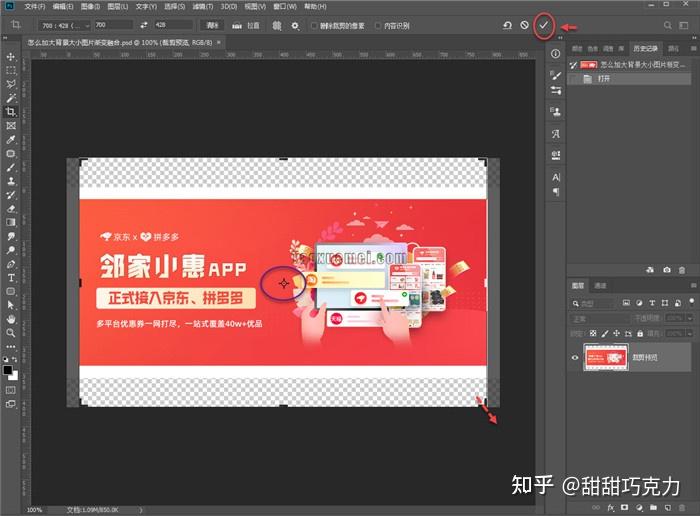Select the Pen tool
This screenshot has width=700, height=516.
click(x=11, y=264)
